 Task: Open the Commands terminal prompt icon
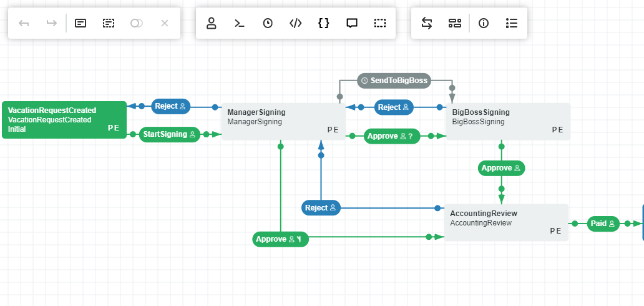coord(240,23)
